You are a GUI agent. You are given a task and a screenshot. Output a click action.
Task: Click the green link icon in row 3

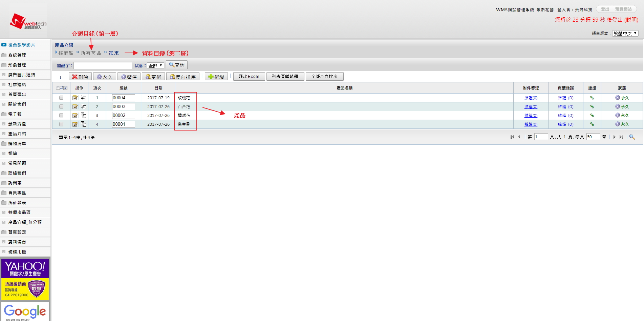click(592, 116)
